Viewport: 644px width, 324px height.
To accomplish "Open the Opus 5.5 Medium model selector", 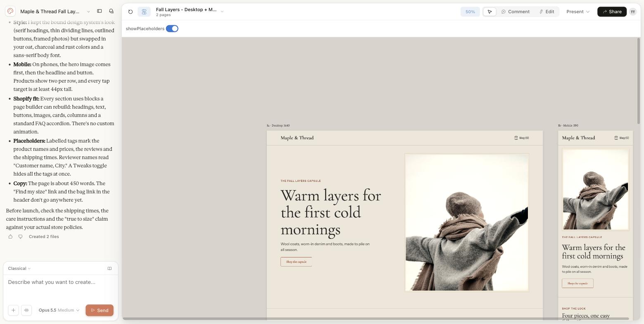I will [x=59, y=310].
